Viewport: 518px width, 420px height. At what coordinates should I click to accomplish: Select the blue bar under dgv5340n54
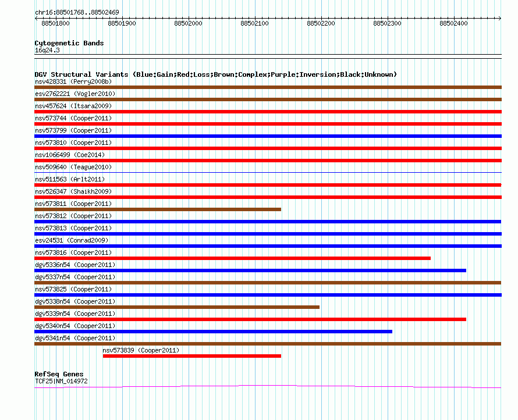click(x=214, y=332)
